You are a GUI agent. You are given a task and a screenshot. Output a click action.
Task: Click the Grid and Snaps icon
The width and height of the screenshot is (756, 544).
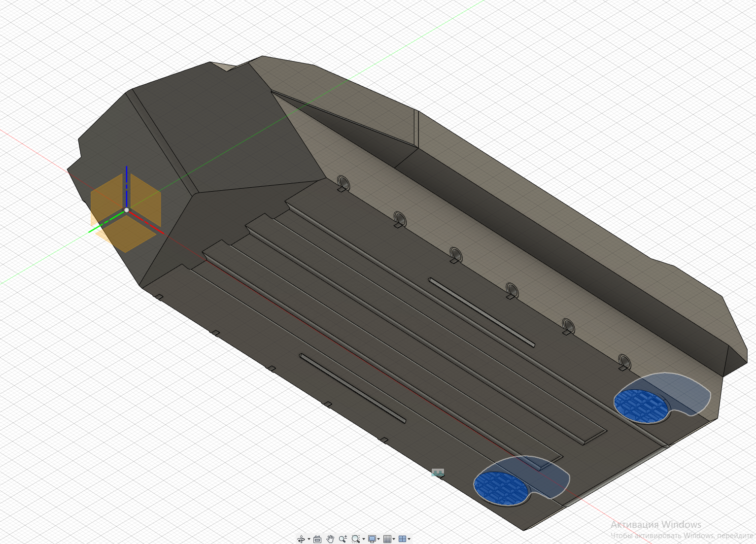[x=387, y=539]
